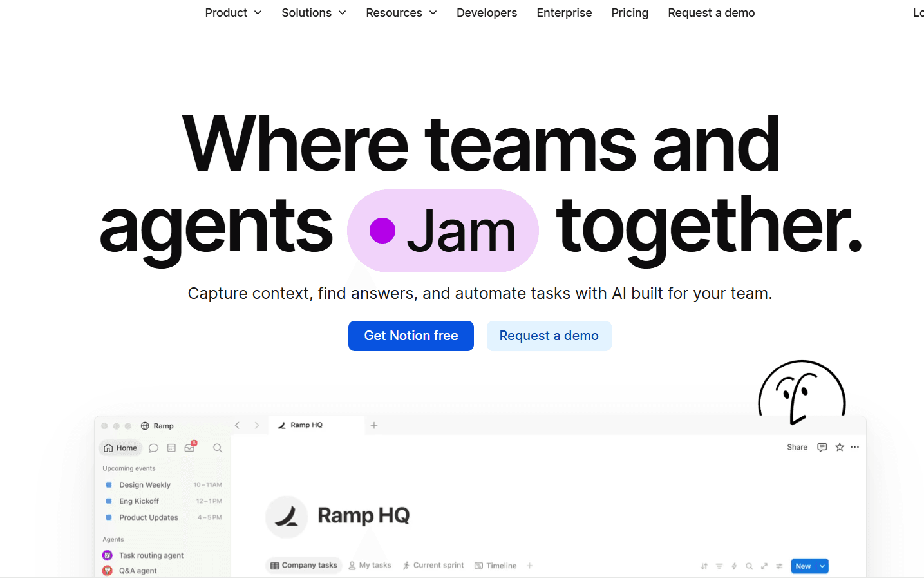Open the Product Updates event
This screenshot has width=924, height=583.
(x=149, y=517)
